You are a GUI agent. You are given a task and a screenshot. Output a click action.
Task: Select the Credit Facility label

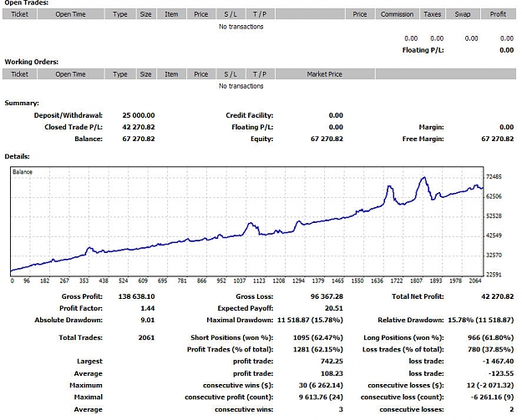click(x=250, y=115)
